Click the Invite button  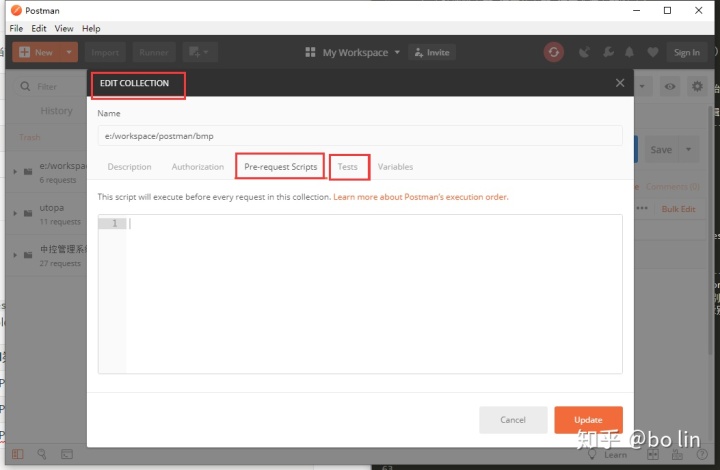pyautogui.click(x=432, y=52)
